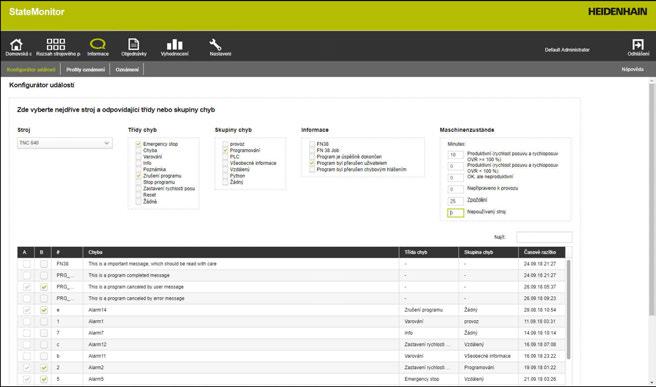Toggle the Varování checkbox

[x=138, y=156]
